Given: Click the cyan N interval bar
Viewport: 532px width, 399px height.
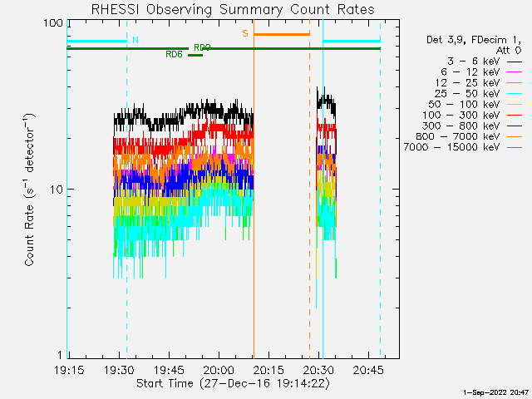Looking at the screenshot, I should pos(97,41).
